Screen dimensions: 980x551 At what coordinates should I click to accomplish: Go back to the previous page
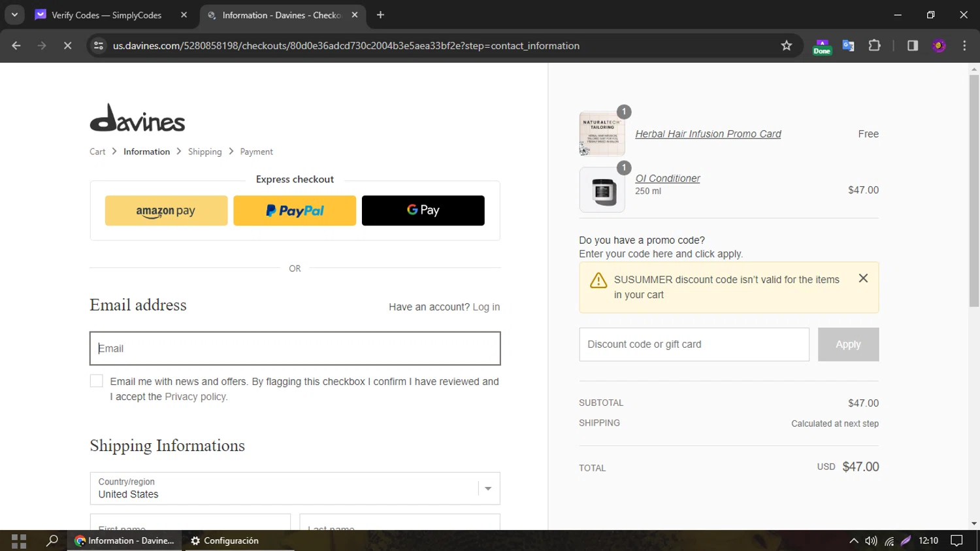(x=16, y=46)
